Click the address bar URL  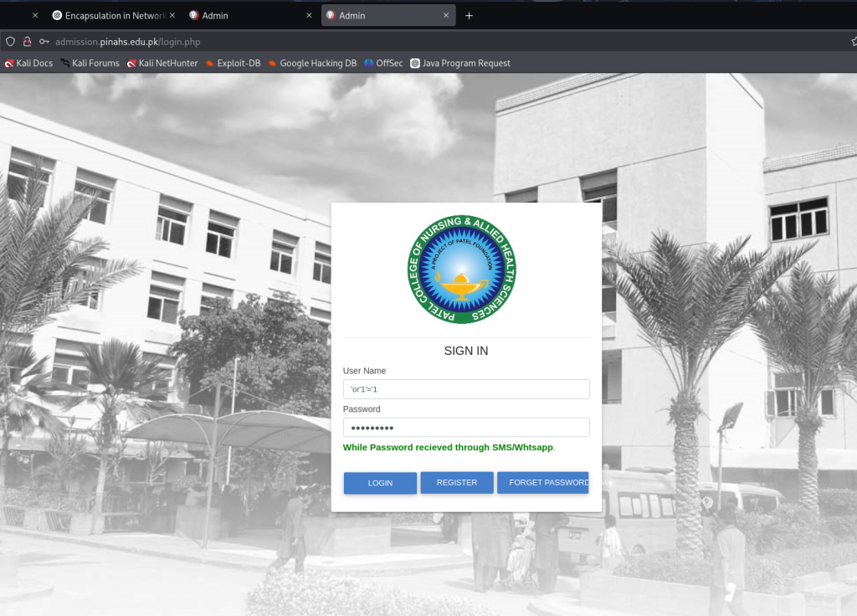[128, 42]
